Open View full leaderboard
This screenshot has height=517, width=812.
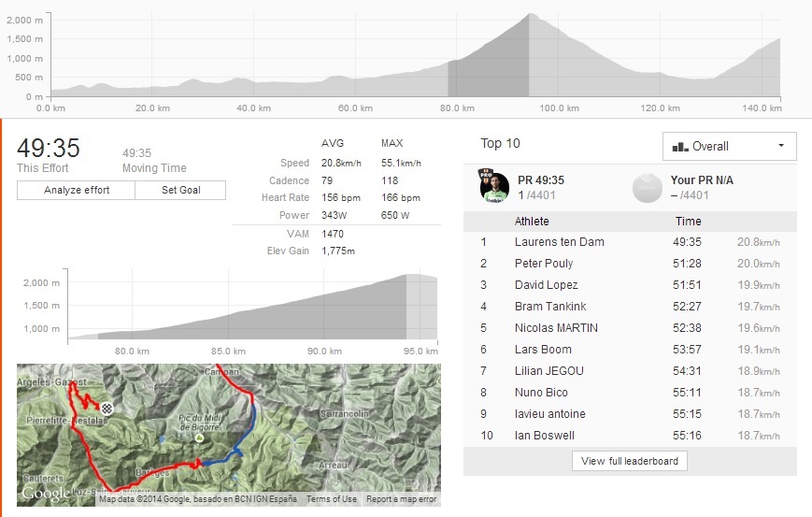630,461
